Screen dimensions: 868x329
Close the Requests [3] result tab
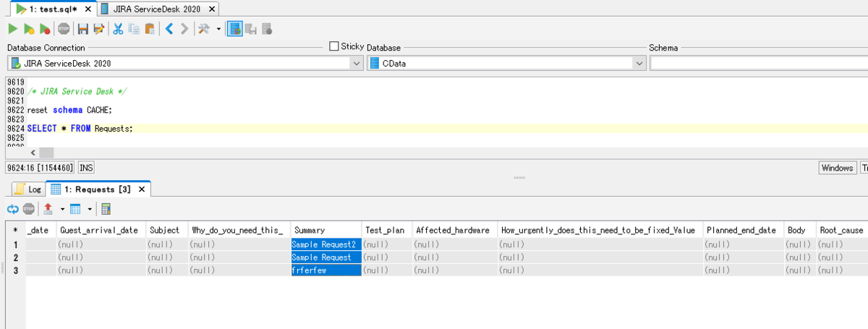point(142,189)
